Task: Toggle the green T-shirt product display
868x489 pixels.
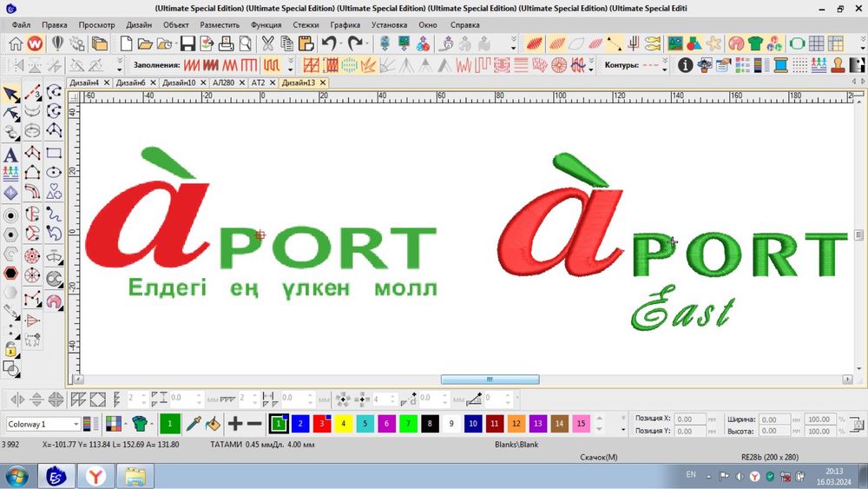Action: tap(755, 43)
